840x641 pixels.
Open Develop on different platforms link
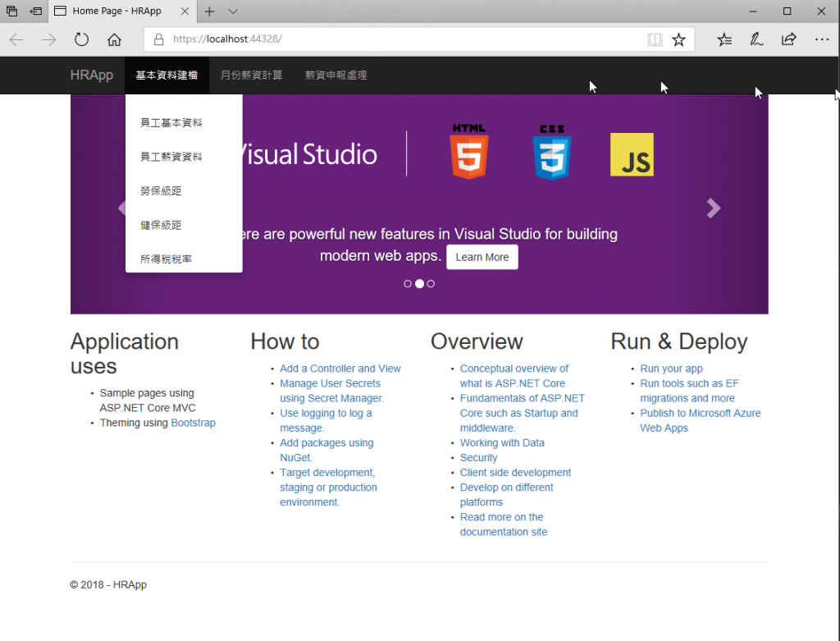pos(506,495)
